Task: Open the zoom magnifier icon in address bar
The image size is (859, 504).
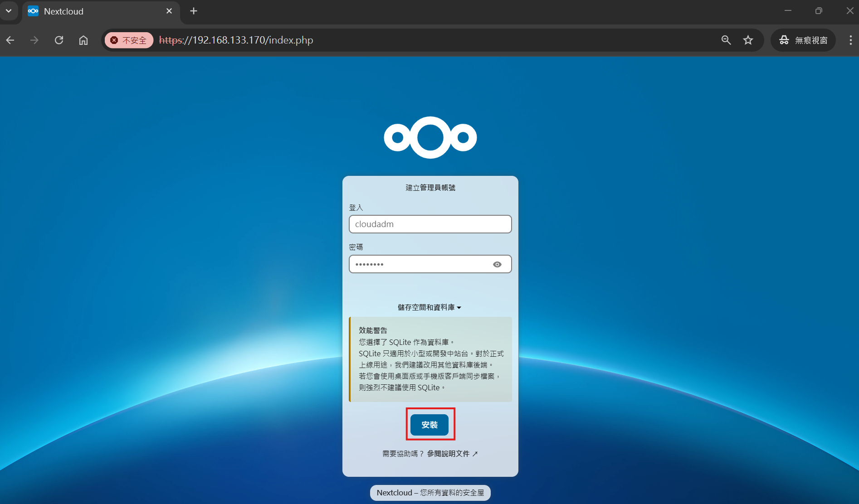Action: [726, 40]
